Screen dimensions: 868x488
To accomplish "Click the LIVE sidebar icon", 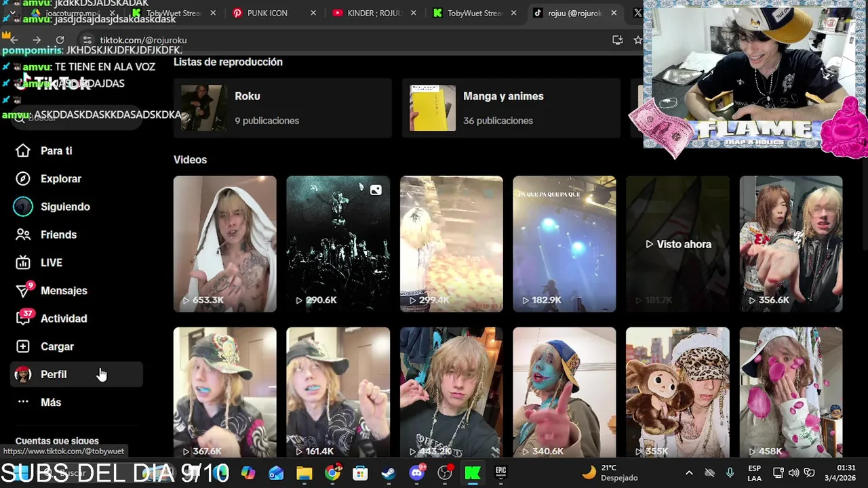I will (x=23, y=262).
